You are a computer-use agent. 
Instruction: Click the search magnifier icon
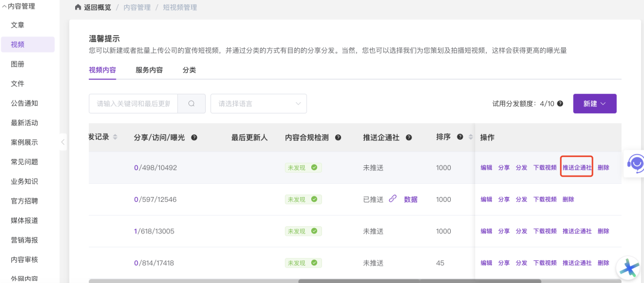191,103
